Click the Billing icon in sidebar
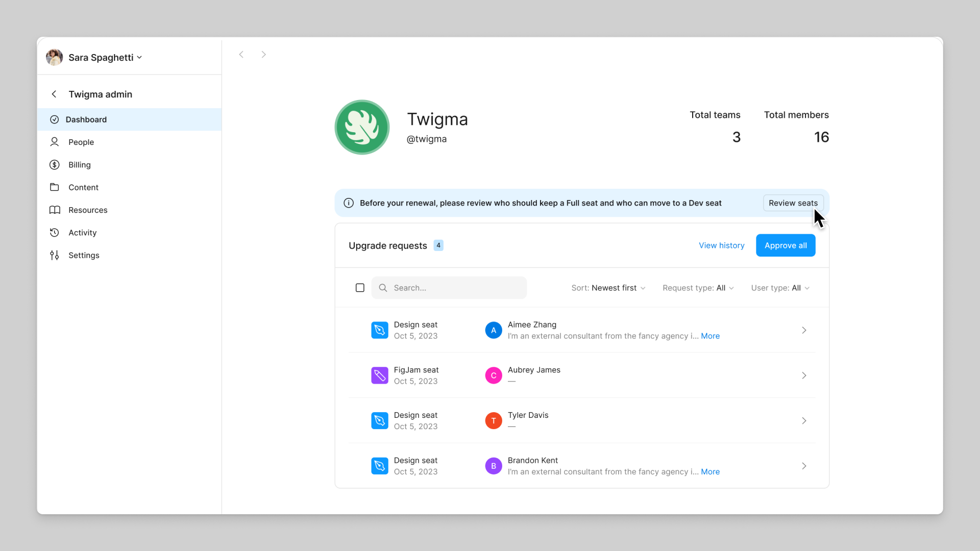The height and width of the screenshot is (551, 980). (x=55, y=164)
